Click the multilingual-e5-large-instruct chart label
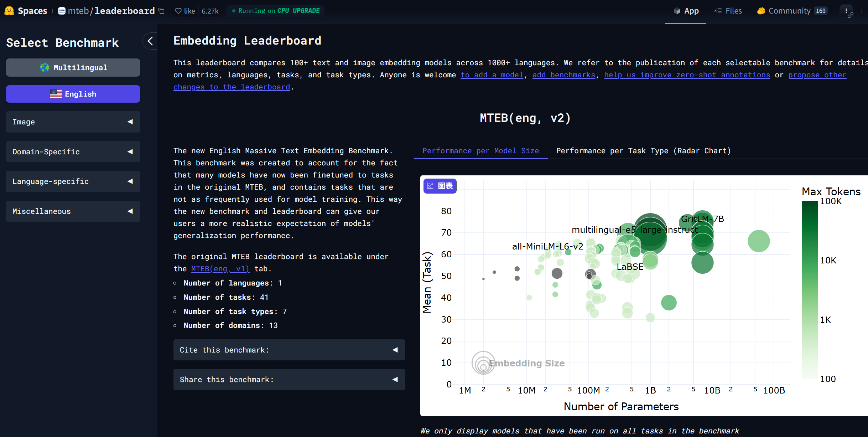The width and height of the screenshot is (868, 437). coord(635,230)
